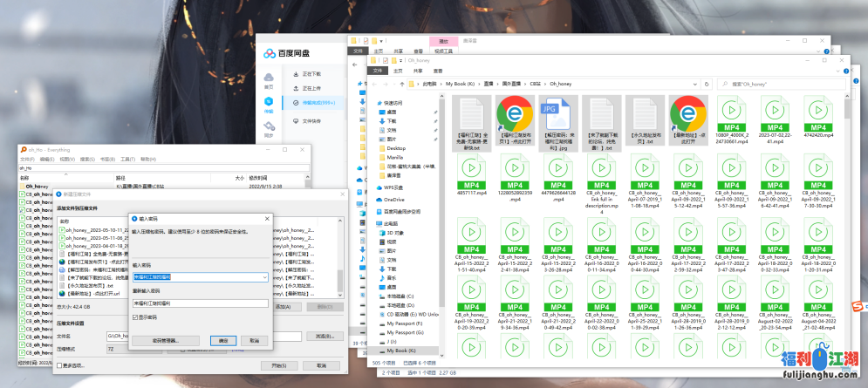Toggle the 显示密码 show password checkbox
This screenshot has height=388, width=868.
pos(135,317)
